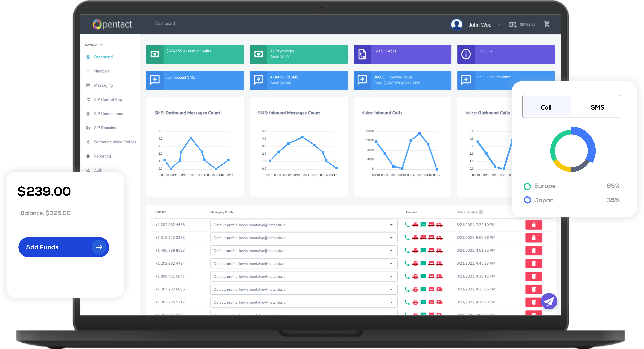
Task: Delete the number +1 202 982 4655
Action: click(x=534, y=225)
